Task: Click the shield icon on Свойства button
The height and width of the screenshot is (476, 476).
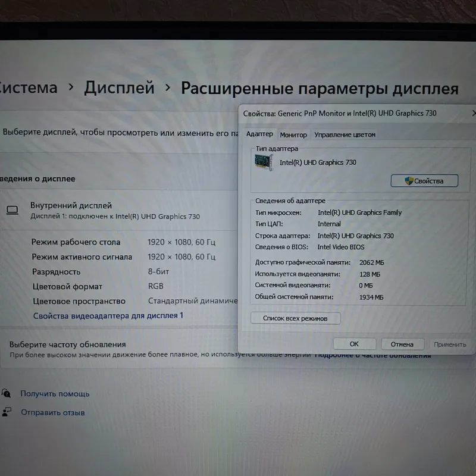Action: coord(409,181)
